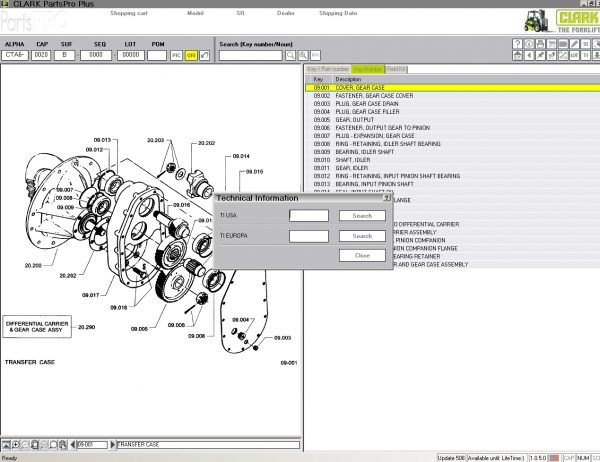Select row 09.013 BEARING, INPUT PINION SHAFT
The width and height of the screenshot is (600, 462).
point(453,184)
